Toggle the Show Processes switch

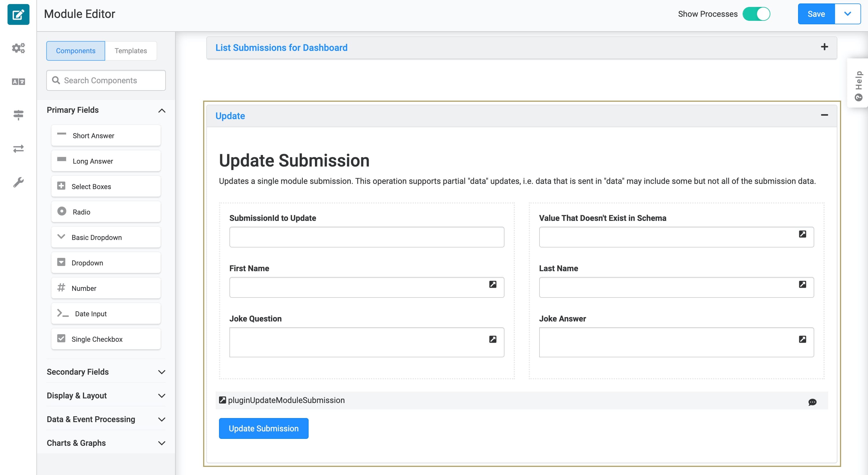click(756, 14)
